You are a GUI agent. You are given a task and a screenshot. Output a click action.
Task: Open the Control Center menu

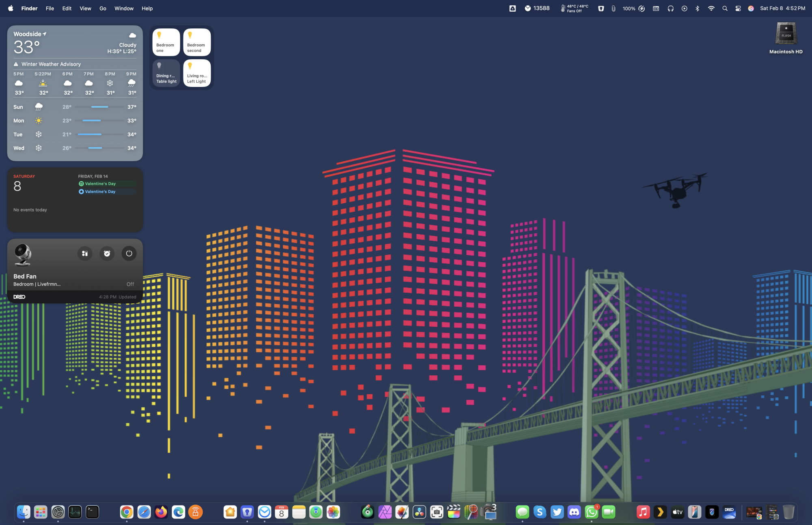737,8
